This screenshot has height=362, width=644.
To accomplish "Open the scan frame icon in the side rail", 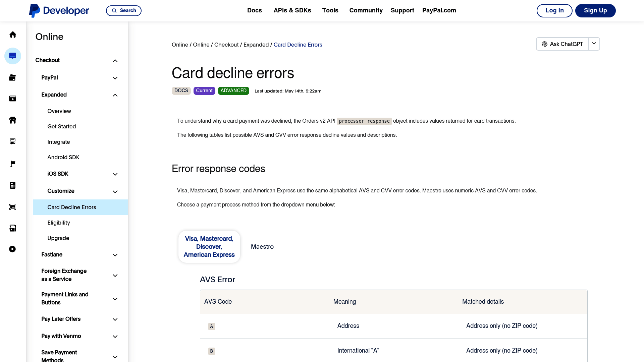I will tap(13, 207).
